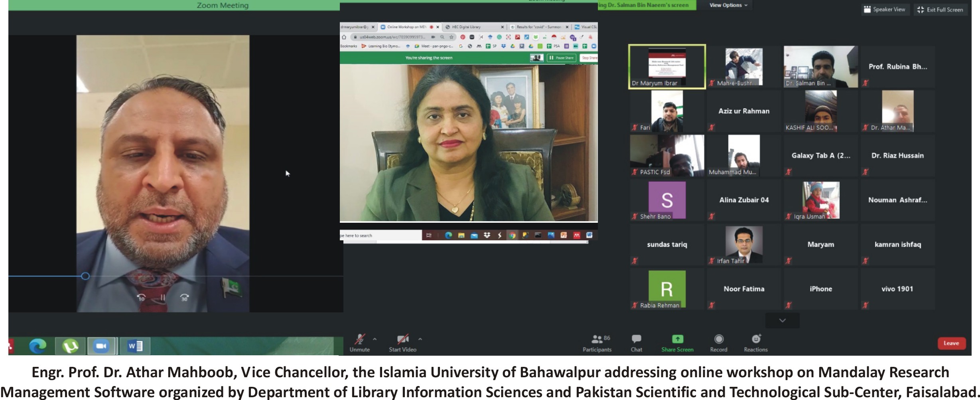Open the Chat panel in Zoom
This screenshot has width=980, height=400.
tap(637, 343)
